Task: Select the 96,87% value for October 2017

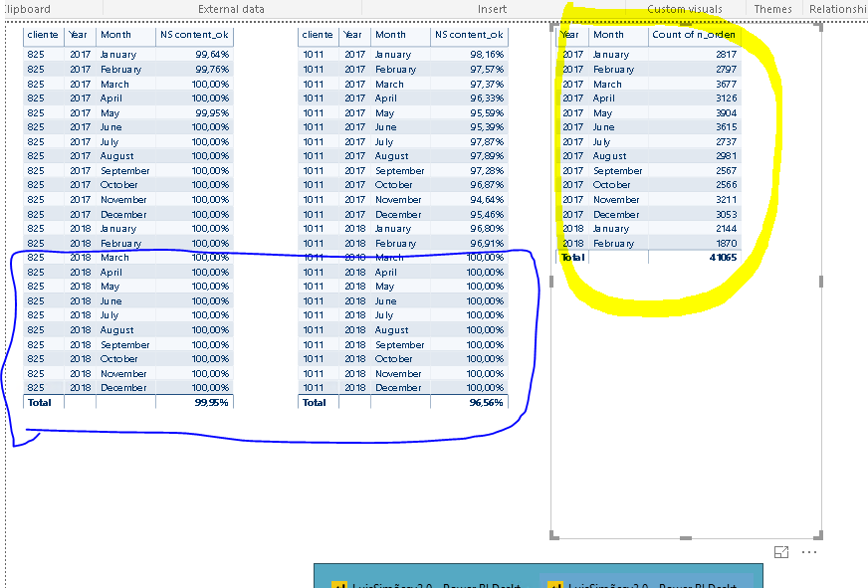Action: [x=487, y=185]
